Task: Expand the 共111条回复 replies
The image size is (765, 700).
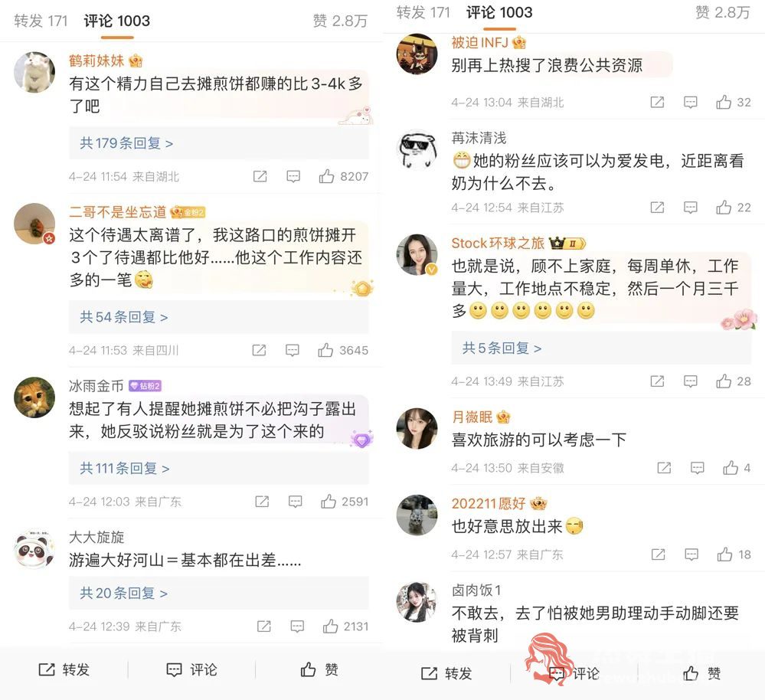Action: pyautogui.click(x=125, y=468)
